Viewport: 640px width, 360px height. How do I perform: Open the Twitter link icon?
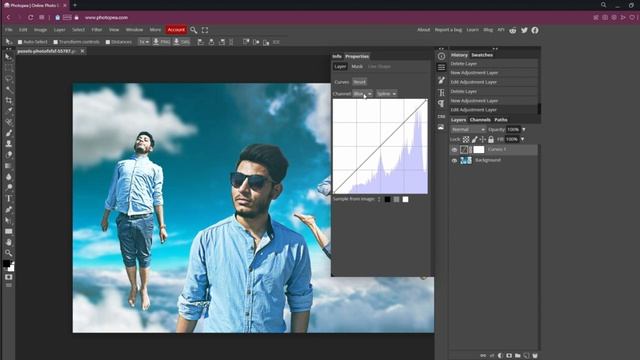click(x=524, y=30)
